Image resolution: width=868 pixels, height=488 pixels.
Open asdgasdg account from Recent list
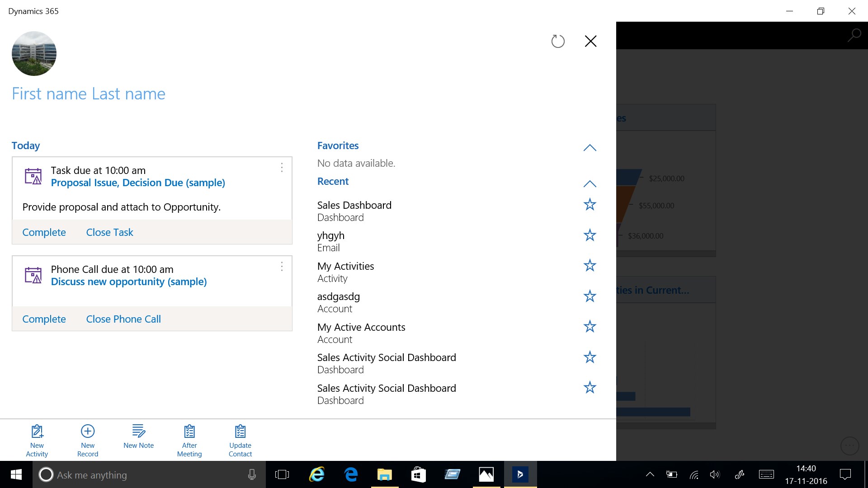click(338, 297)
